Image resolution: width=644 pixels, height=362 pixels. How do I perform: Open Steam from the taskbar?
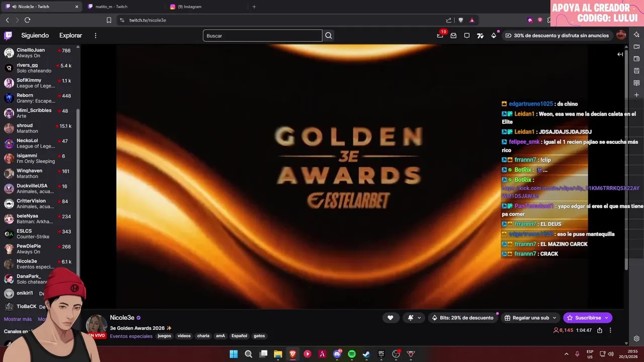tap(366, 354)
